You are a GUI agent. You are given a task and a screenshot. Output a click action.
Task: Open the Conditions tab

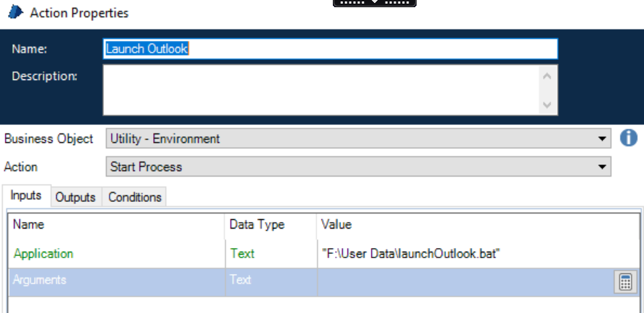pyautogui.click(x=135, y=197)
